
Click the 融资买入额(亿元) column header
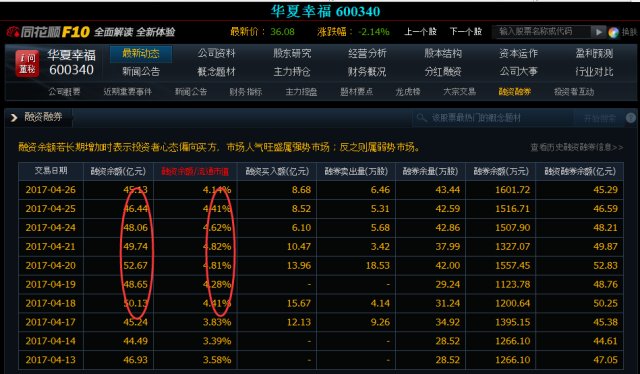click(277, 171)
